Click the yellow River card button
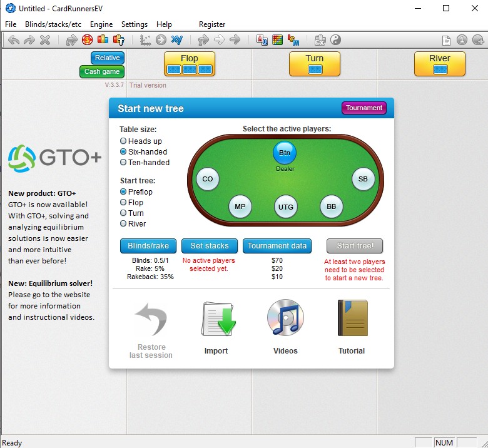 [440, 64]
